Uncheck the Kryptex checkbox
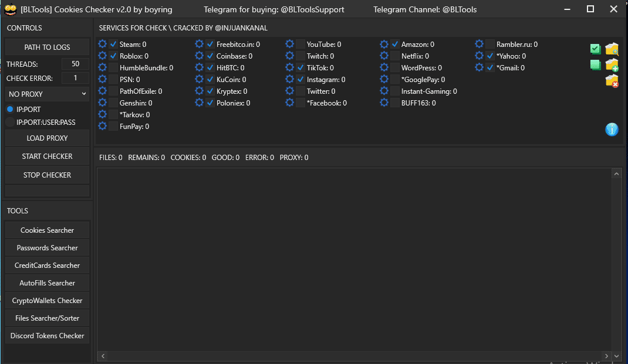 click(210, 91)
